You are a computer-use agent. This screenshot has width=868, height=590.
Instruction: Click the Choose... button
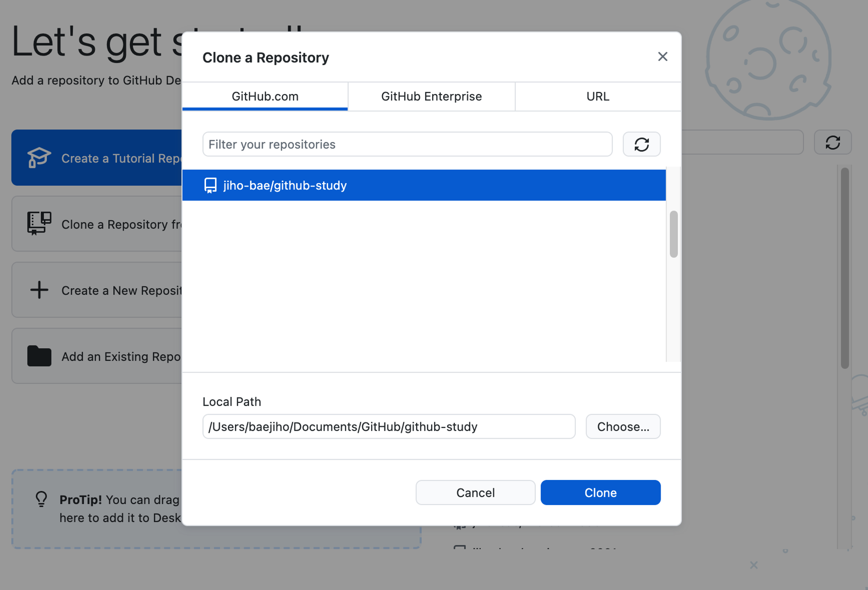click(x=623, y=427)
